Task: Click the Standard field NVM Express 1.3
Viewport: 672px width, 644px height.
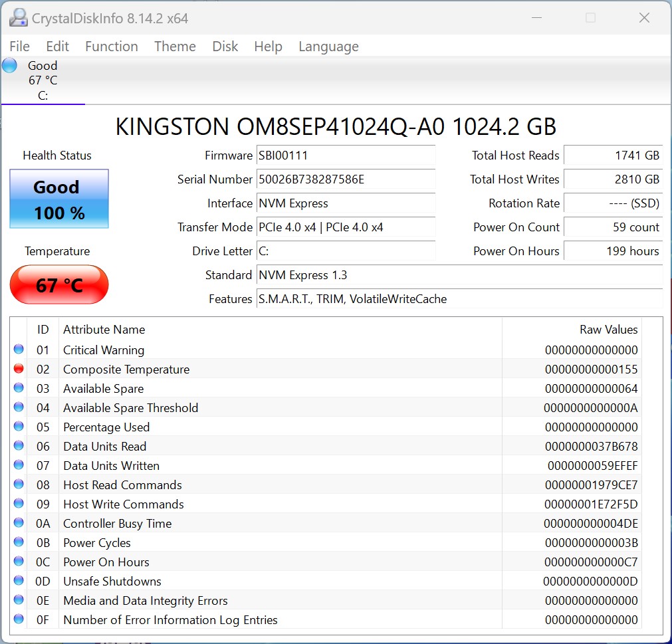Action: tap(459, 275)
